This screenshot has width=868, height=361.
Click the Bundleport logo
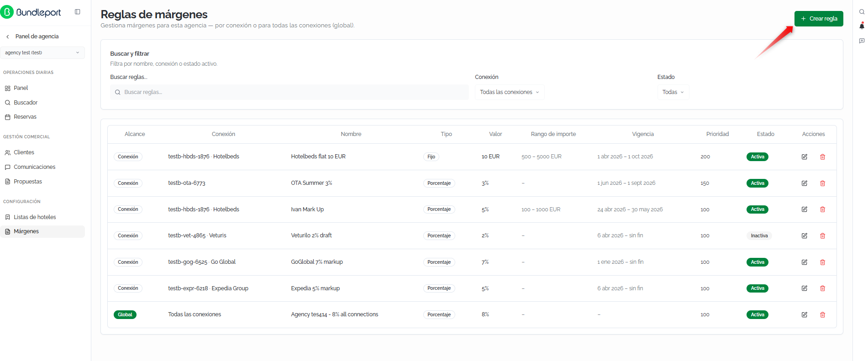coord(31,12)
